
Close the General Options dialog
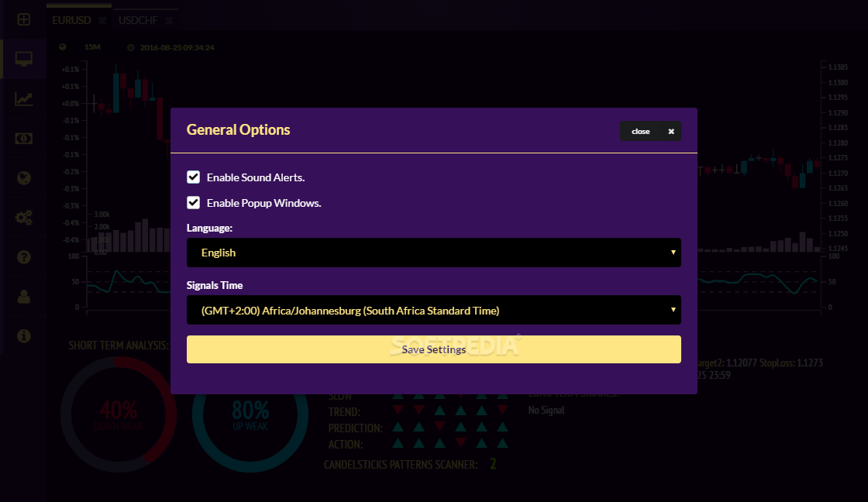pyautogui.click(x=650, y=131)
